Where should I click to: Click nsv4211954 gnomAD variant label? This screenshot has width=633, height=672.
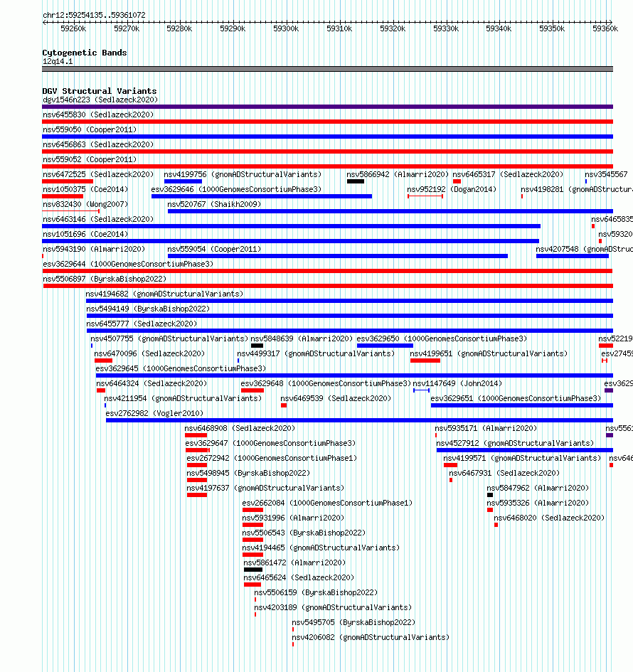pos(183,398)
